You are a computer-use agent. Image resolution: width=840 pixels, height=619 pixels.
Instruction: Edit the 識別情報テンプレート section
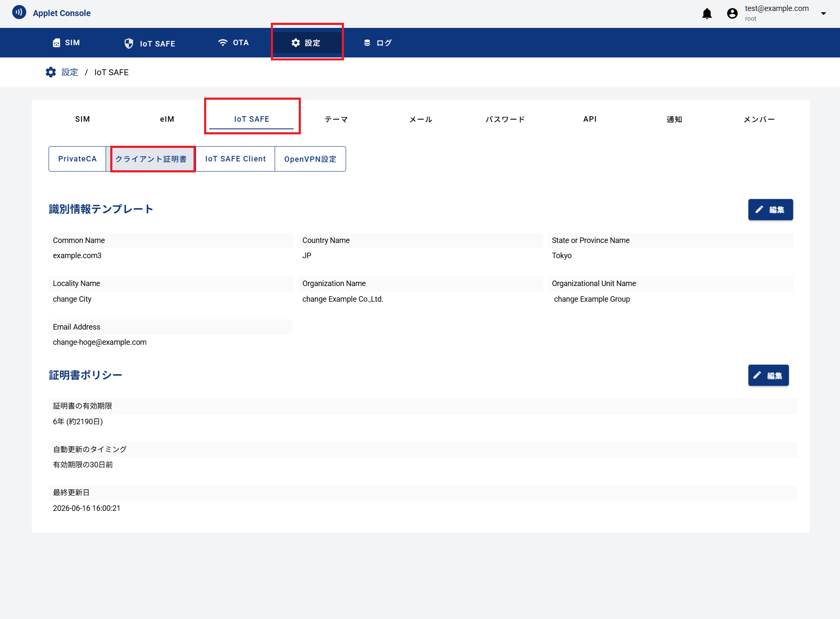(x=770, y=210)
